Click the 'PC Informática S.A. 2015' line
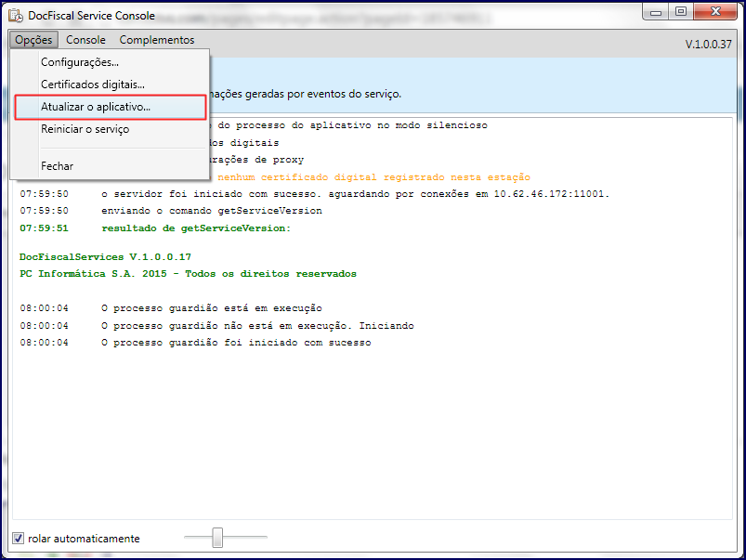 [x=188, y=274]
